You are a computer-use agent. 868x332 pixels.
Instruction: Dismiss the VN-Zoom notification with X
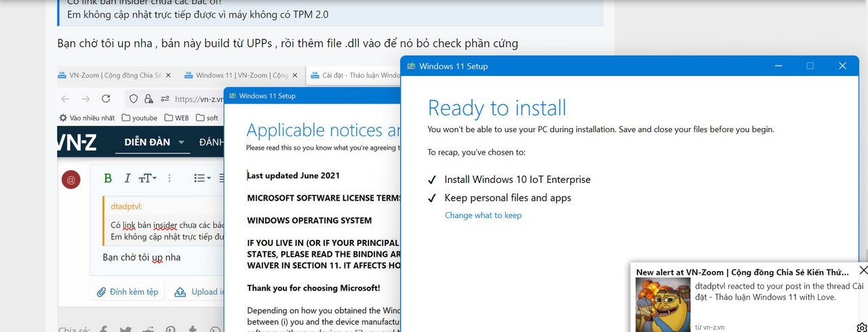coord(863,271)
